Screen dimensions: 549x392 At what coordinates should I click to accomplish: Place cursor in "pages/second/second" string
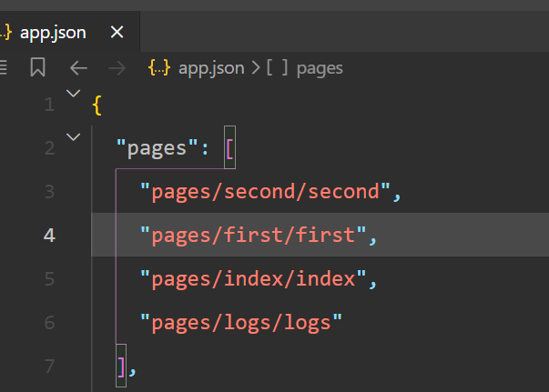pos(264,192)
